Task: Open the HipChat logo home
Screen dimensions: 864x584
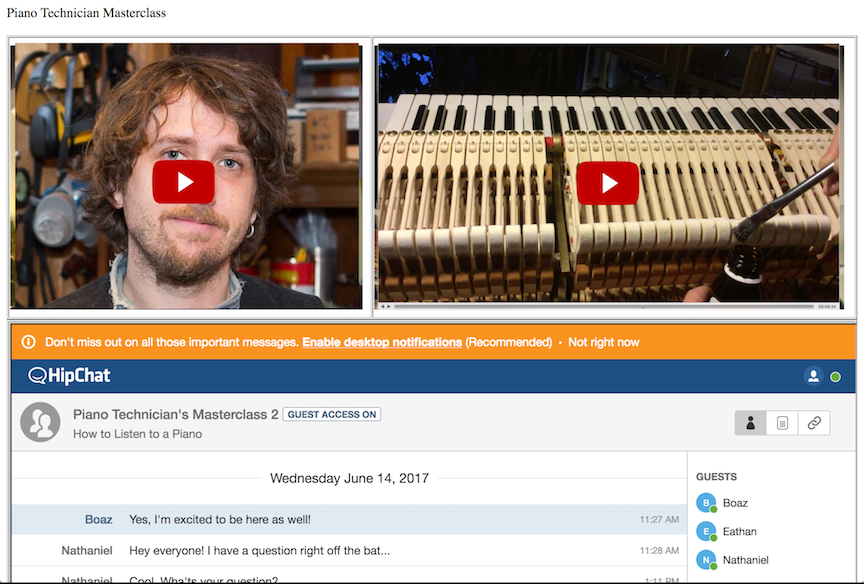Action: point(69,376)
